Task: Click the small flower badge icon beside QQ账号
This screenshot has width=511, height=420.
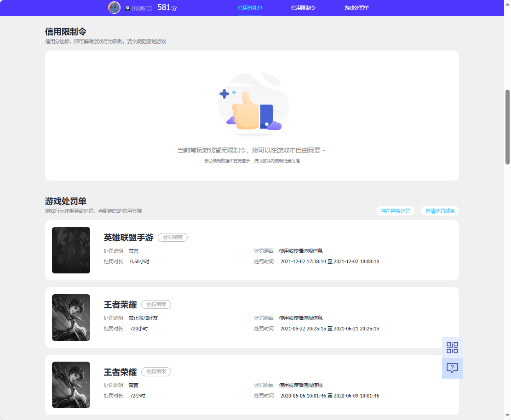Action: (127, 8)
